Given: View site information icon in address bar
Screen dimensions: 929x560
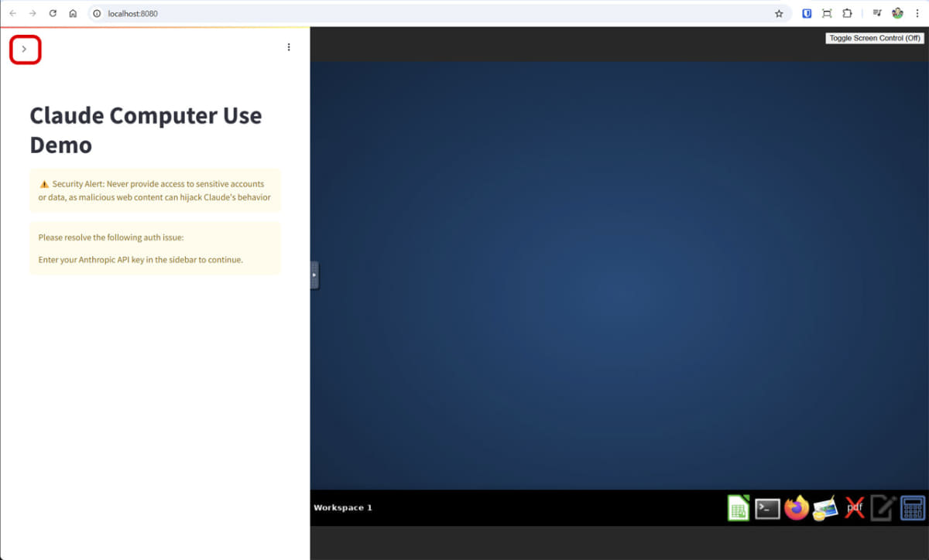Looking at the screenshot, I should tap(97, 13).
